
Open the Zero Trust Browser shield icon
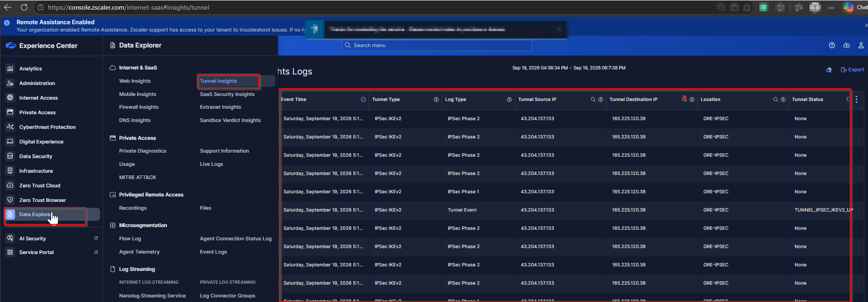click(10, 200)
